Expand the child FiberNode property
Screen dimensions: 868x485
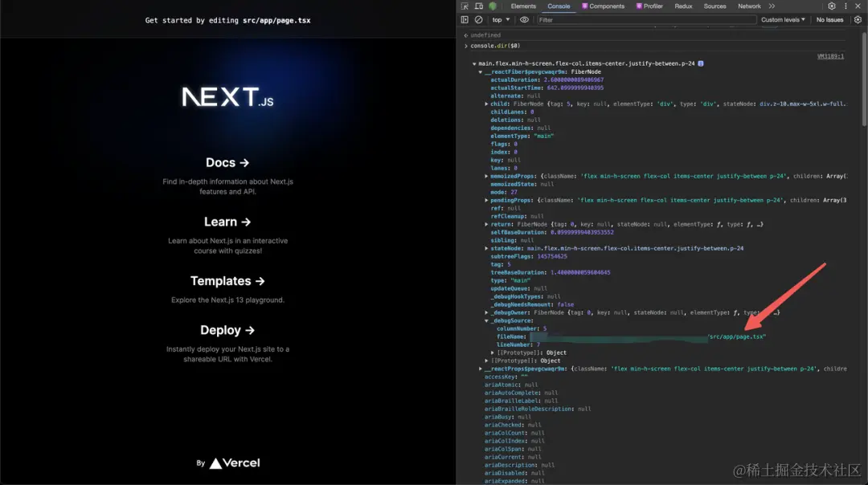(486, 104)
